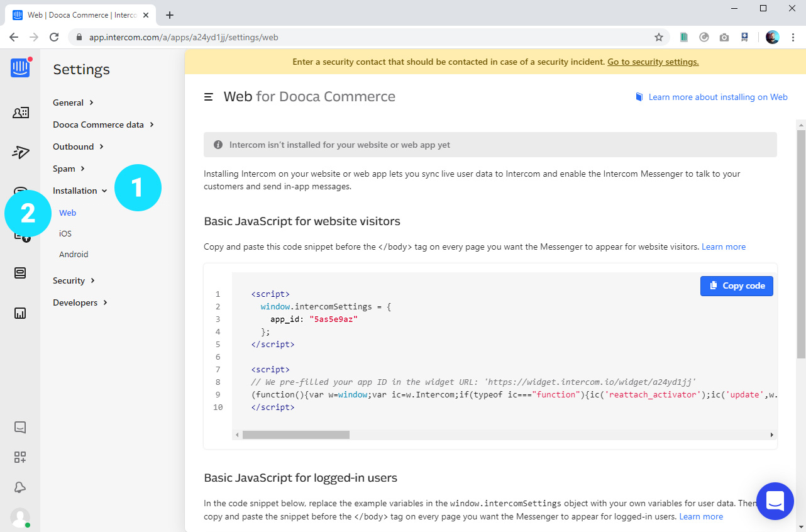Expand the Developers settings section
The image size is (806, 532).
[x=80, y=302]
